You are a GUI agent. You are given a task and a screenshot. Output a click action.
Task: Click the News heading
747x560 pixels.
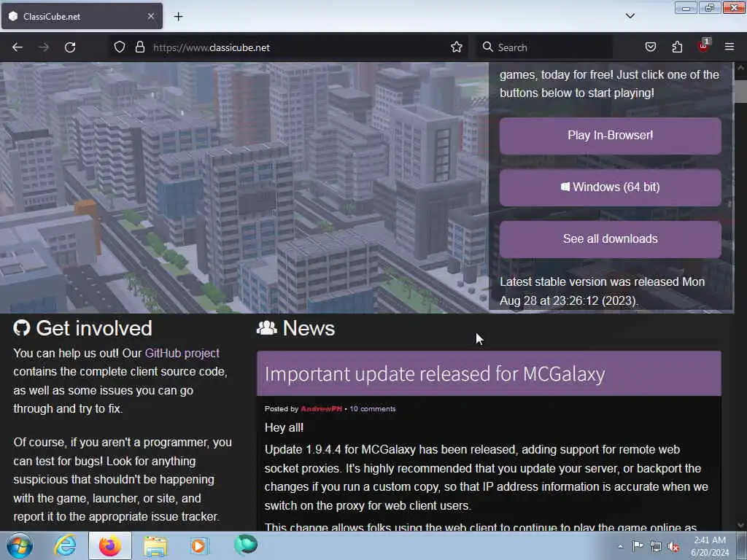[x=309, y=328]
